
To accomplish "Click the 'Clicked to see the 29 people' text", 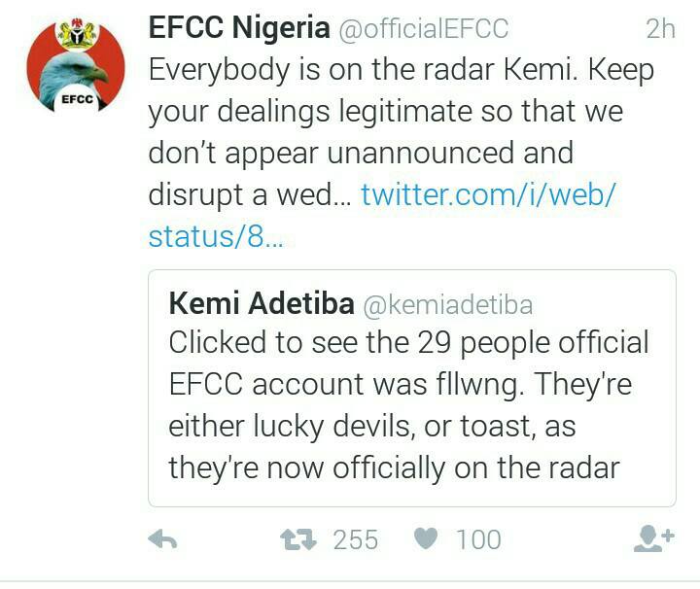I will [x=408, y=344].
